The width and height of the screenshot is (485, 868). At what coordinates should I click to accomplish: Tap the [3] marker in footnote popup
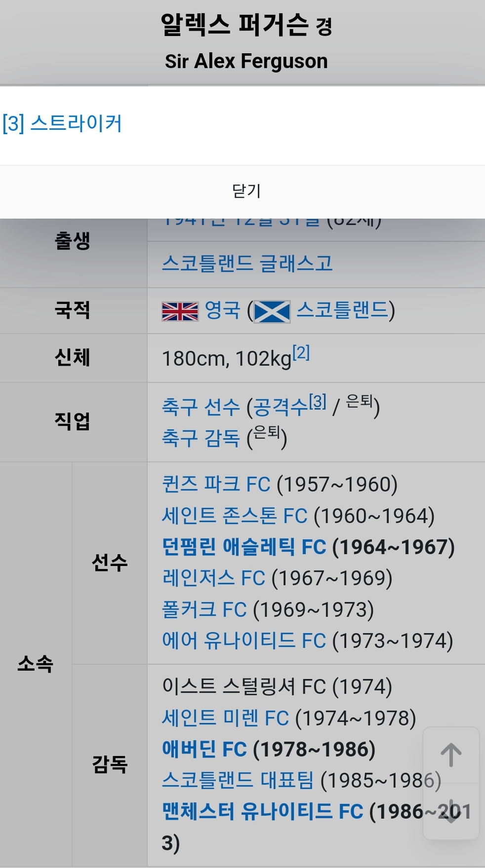13,123
